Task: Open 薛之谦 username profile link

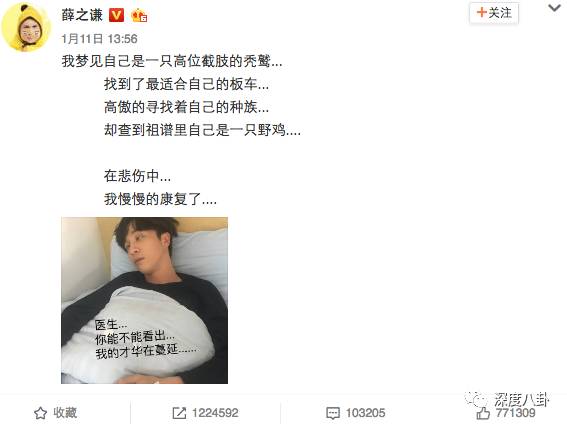Action: pos(82,15)
